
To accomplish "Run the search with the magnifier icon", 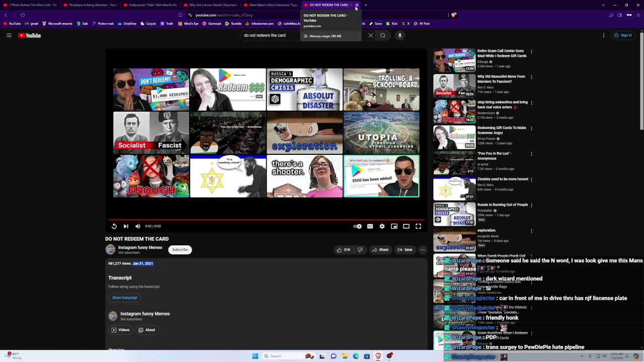I will [x=383, y=35].
